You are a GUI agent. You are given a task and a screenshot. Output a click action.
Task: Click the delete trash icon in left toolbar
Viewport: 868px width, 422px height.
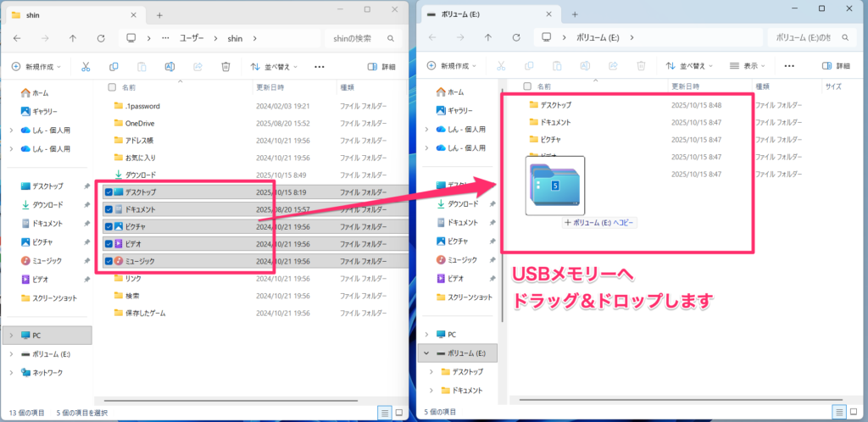(x=225, y=67)
